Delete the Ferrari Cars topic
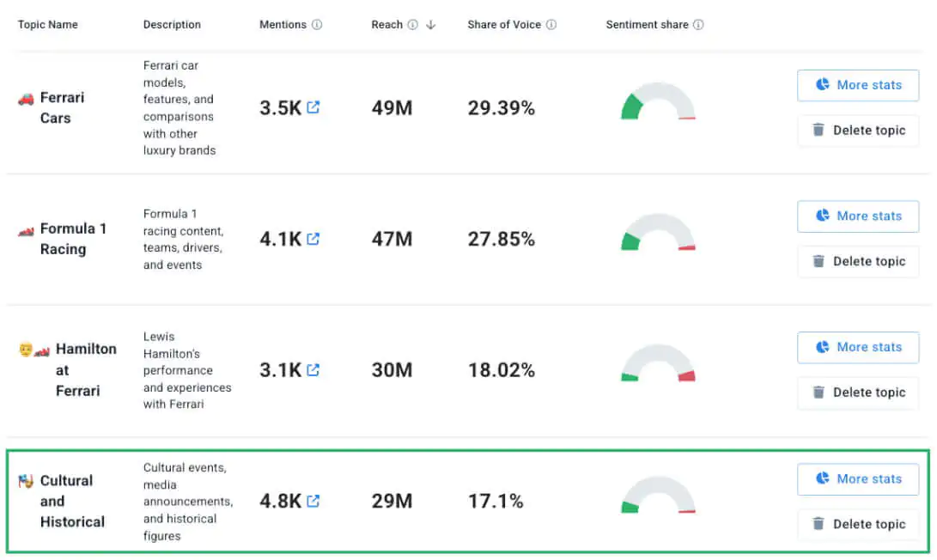 pos(857,131)
